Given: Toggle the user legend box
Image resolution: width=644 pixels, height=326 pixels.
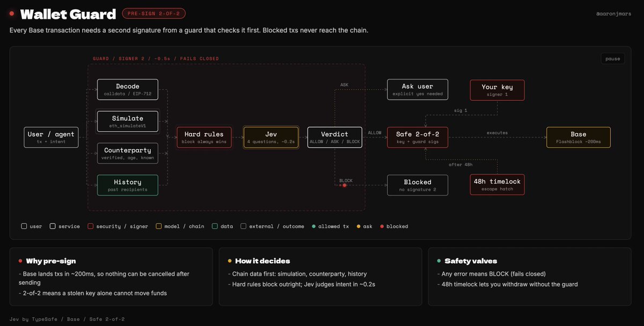Looking at the screenshot, I should tap(24, 227).
